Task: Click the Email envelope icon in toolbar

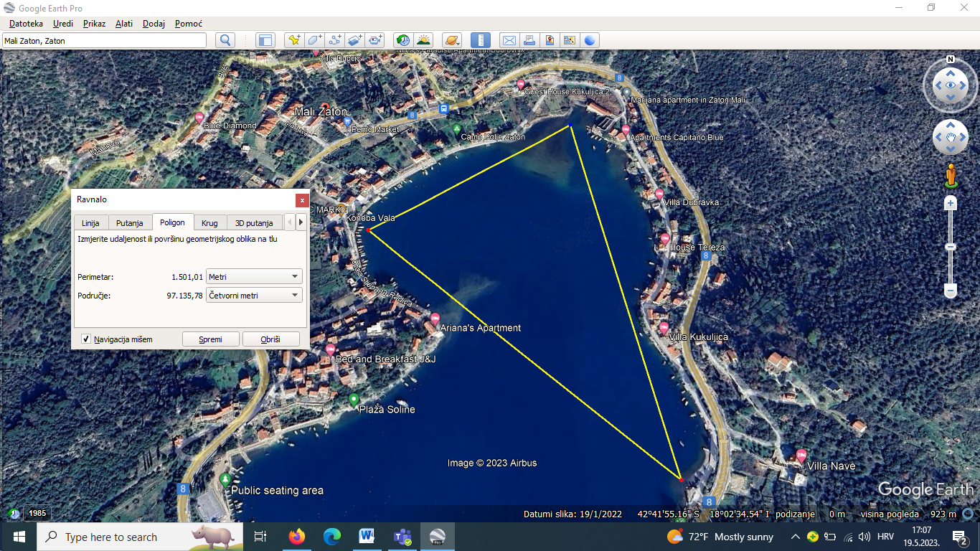Action: [509, 41]
